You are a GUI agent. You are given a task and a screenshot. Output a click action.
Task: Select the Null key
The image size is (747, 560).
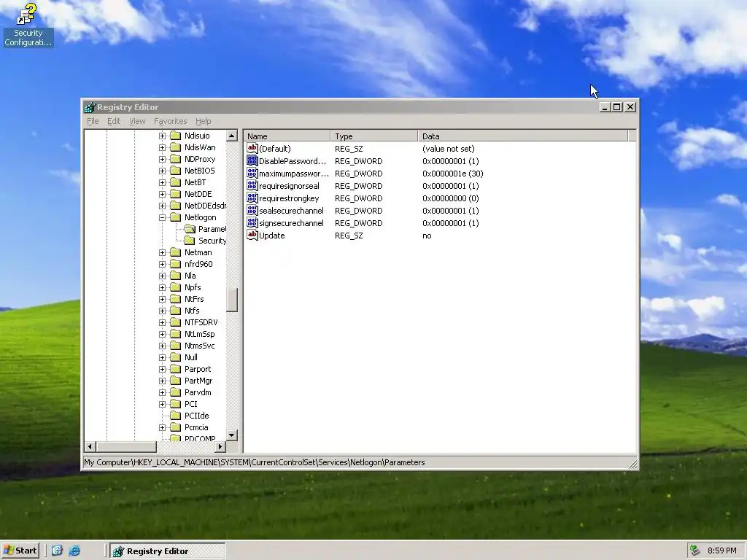(190, 357)
